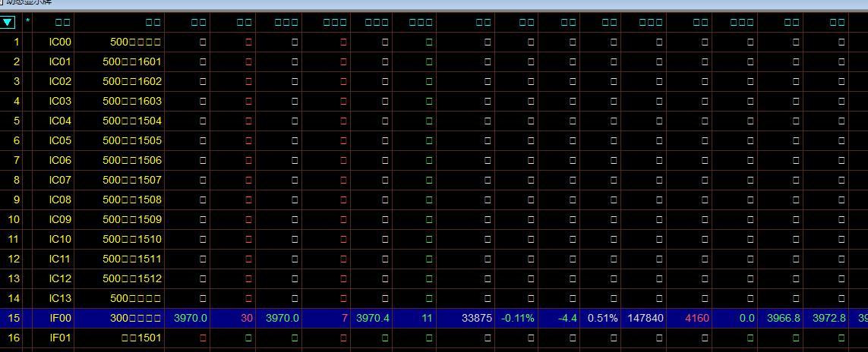Image resolution: width=868 pixels, height=352 pixels.
Task: Select the IC13 contract code
Action: tap(59, 298)
